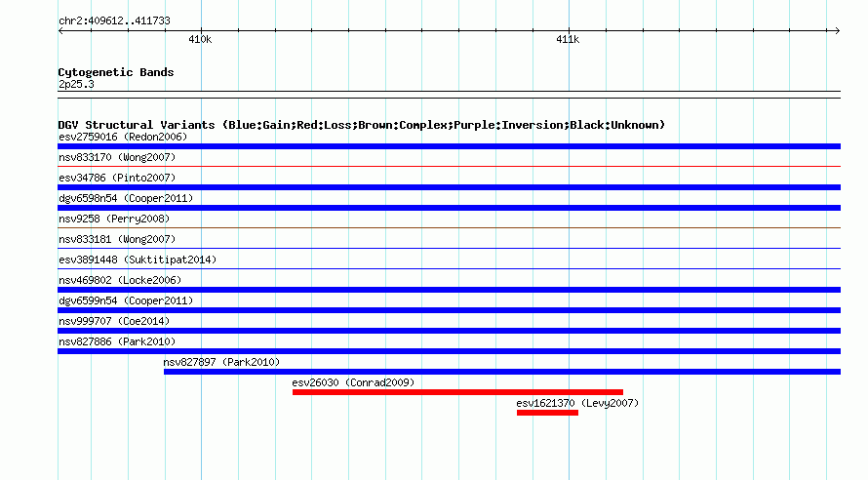
Task: Click dgv6599n54 (Cooper2011) label
Action: pos(126,300)
